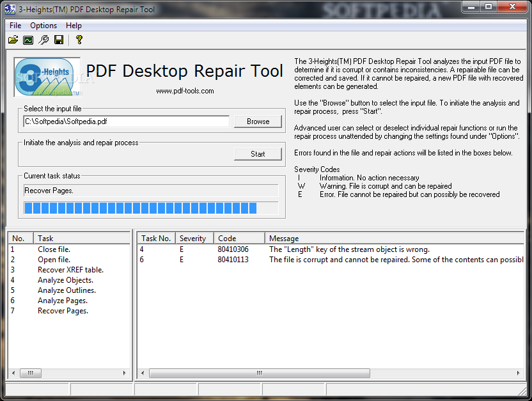Click the Severity column header
Viewport: 532px width, 401px height.
coord(194,239)
